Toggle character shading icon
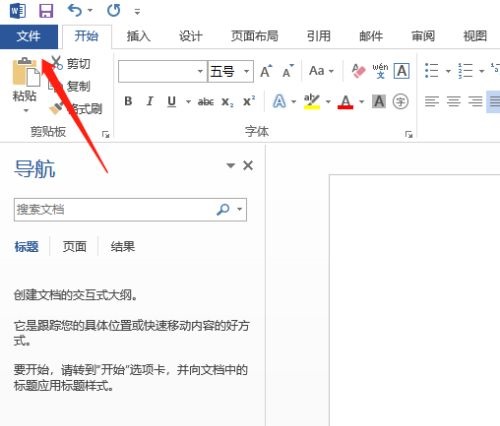This screenshot has height=426, width=500. click(x=379, y=101)
